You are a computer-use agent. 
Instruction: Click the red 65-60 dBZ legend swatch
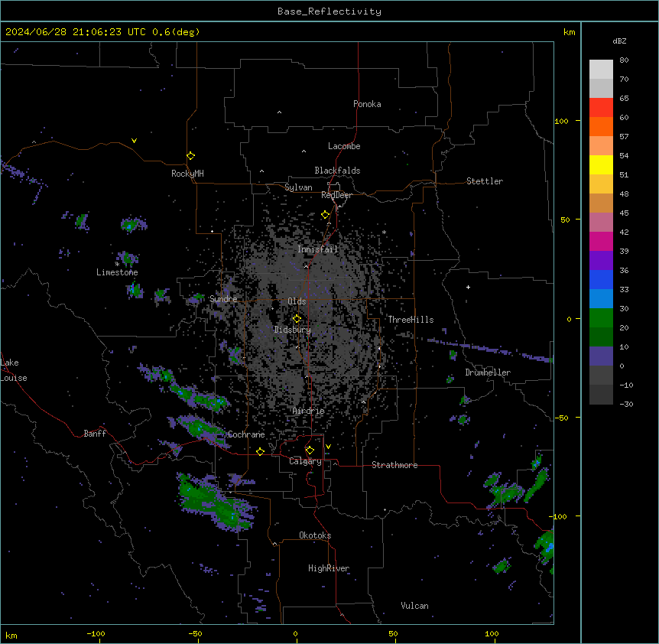601,108
